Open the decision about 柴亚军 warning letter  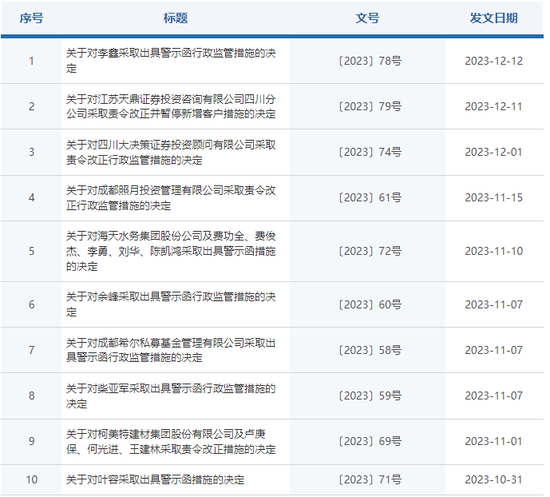(x=171, y=396)
